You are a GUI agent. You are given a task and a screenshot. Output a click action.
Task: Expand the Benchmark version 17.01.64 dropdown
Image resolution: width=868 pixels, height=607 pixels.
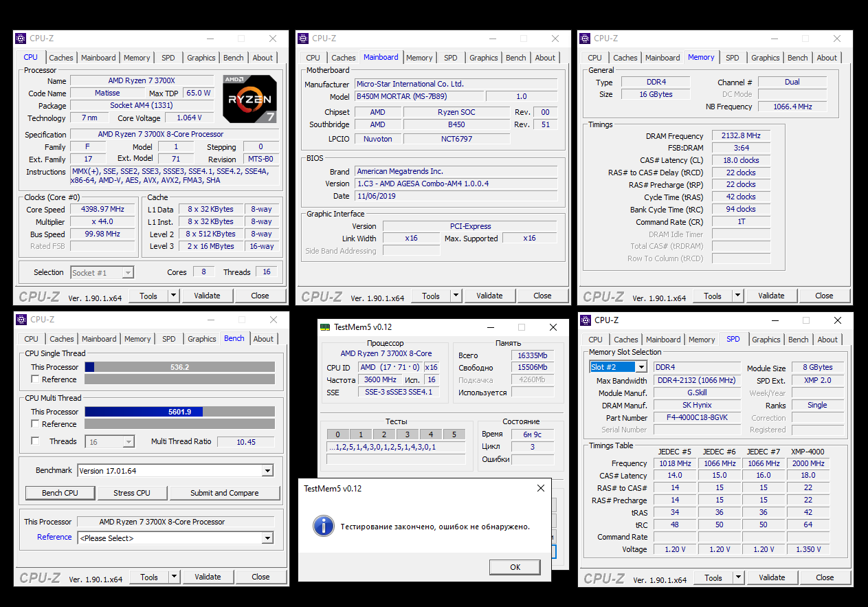click(267, 471)
